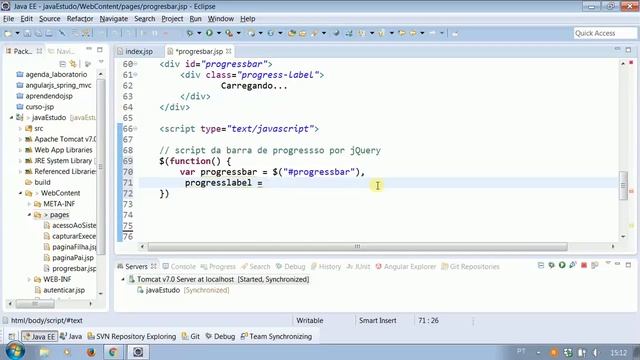This screenshot has width=640, height=360.
Task: Switch to the Git perspective
Action: pos(191,336)
